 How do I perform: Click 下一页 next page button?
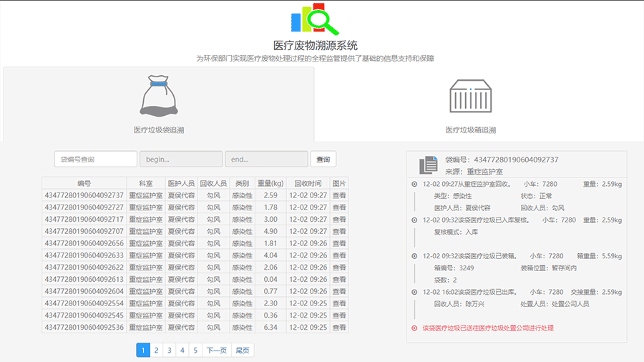pyautogui.click(x=216, y=350)
